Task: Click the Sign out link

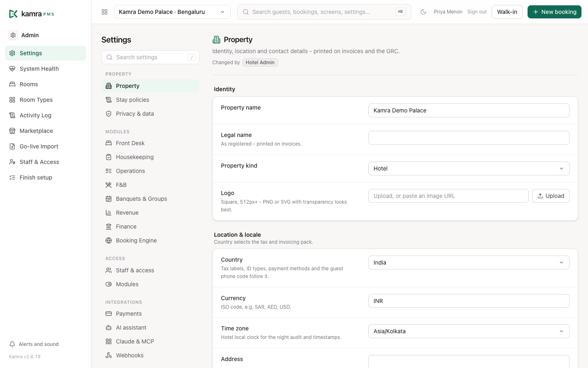Action: click(477, 12)
